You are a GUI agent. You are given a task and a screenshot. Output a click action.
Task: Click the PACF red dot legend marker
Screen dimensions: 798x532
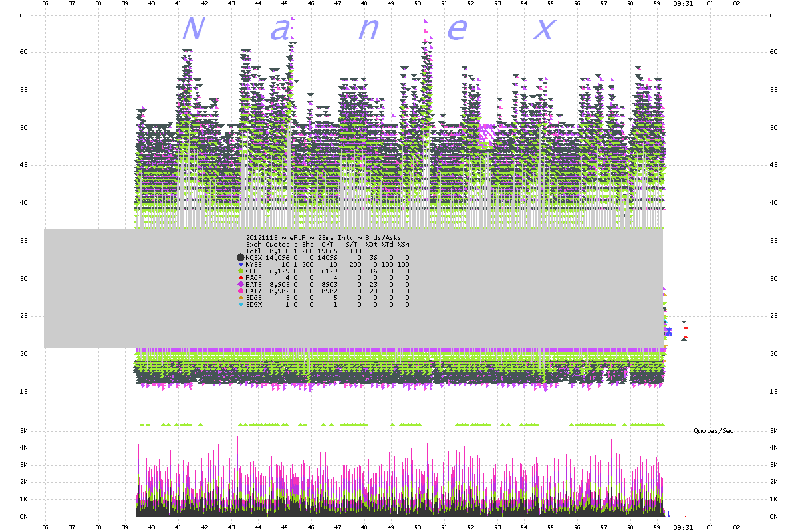(241, 278)
